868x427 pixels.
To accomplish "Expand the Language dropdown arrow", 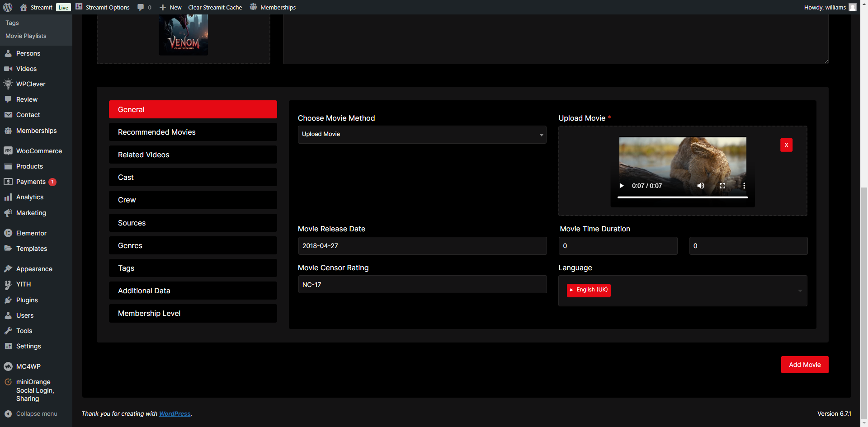I will coord(800,291).
